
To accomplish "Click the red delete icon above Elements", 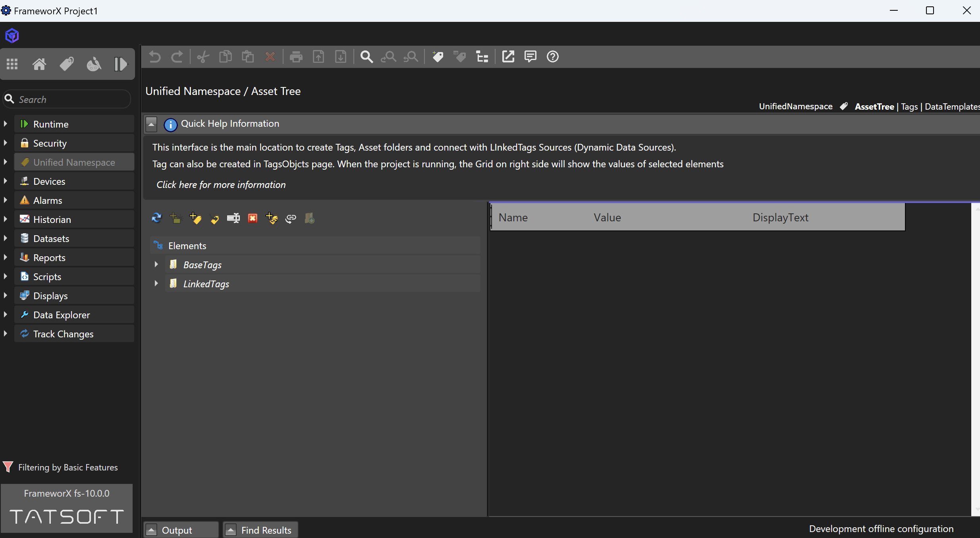I will click(253, 218).
